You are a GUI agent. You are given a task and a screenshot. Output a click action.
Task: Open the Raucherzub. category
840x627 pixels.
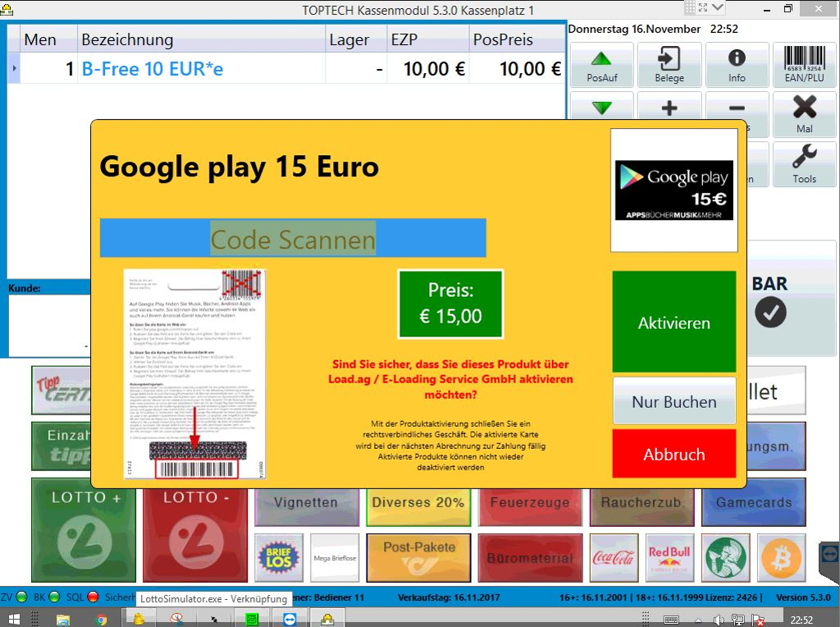coord(641,507)
